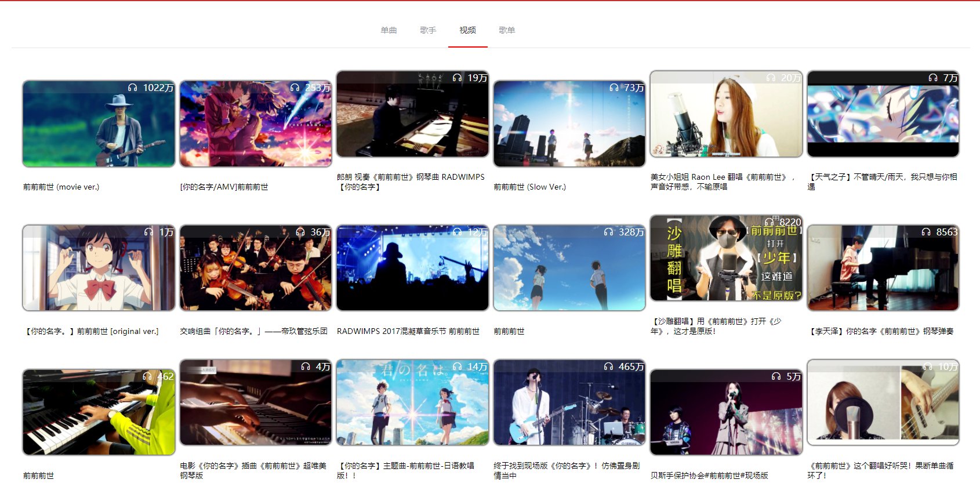The height and width of the screenshot is (483, 980).
Task: Open the 贝斯手保护协会 live video thumbnail
Action: pyautogui.click(x=726, y=412)
